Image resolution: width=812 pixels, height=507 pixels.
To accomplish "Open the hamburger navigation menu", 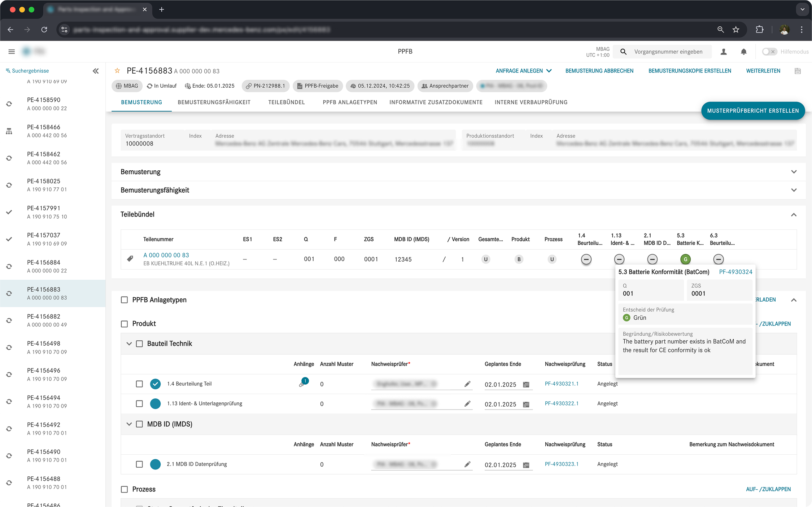I will pos(12,52).
